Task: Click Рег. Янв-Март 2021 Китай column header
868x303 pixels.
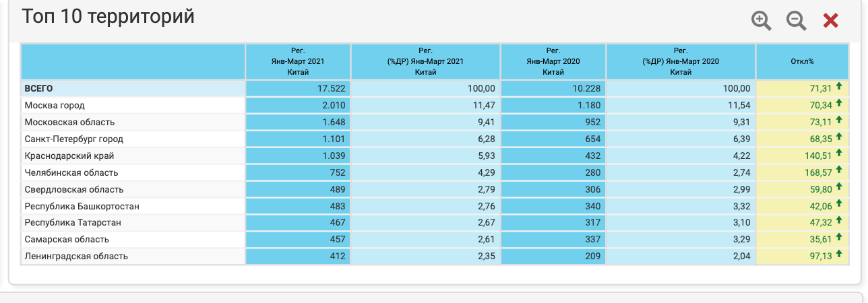Action: pyautogui.click(x=298, y=61)
